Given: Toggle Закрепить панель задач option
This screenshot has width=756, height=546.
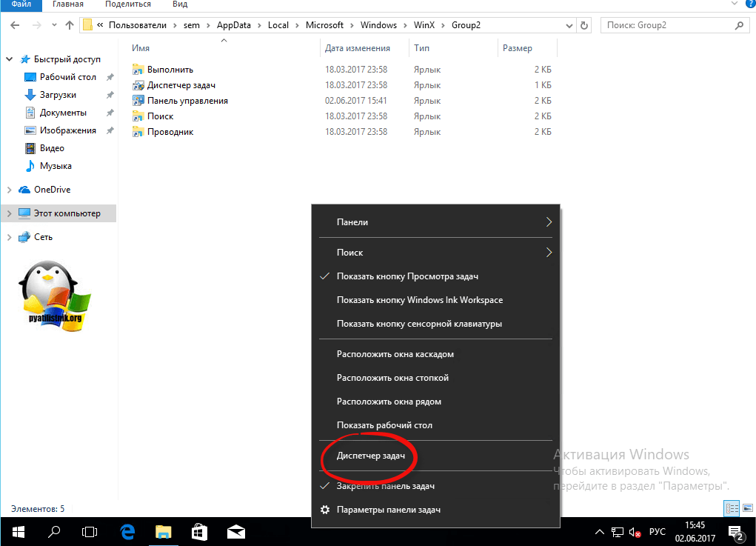Looking at the screenshot, I should click(385, 486).
